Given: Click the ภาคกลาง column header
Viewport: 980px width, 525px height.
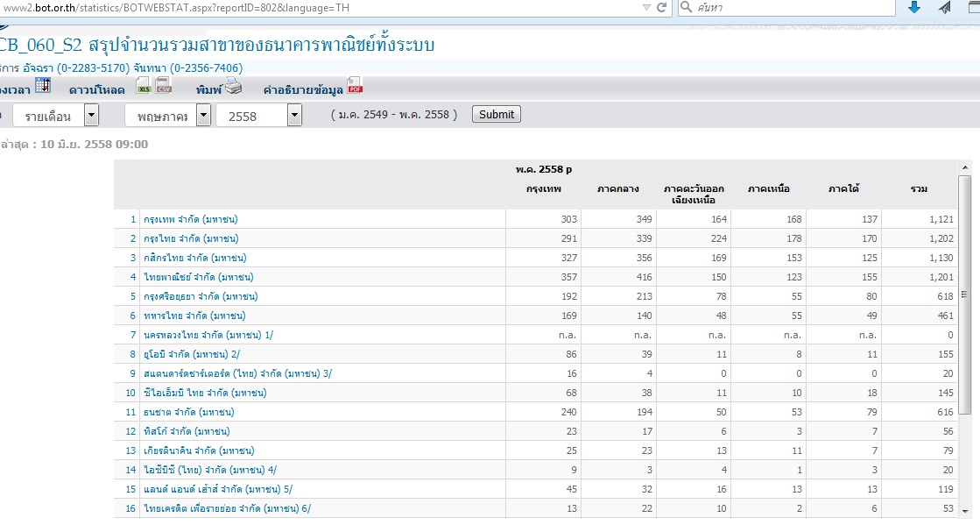Looking at the screenshot, I should pos(618,189).
